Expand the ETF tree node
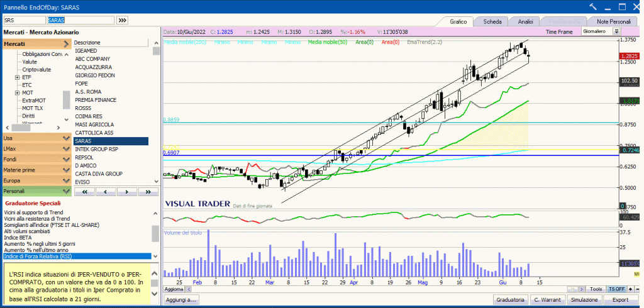Screen dimensions: 644x308 (17, 77)
